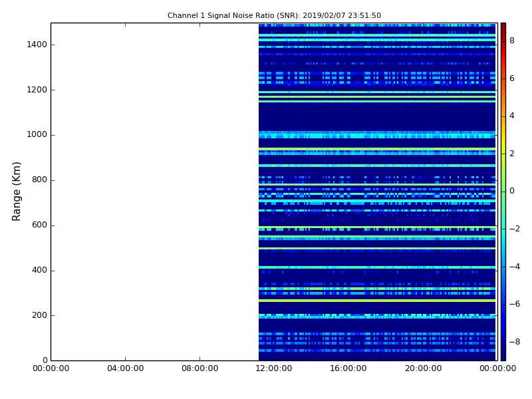Click the 1200 y-axis tick label
Image resolution: width=532 pixels, height=399 pixels.
[37, 90]
